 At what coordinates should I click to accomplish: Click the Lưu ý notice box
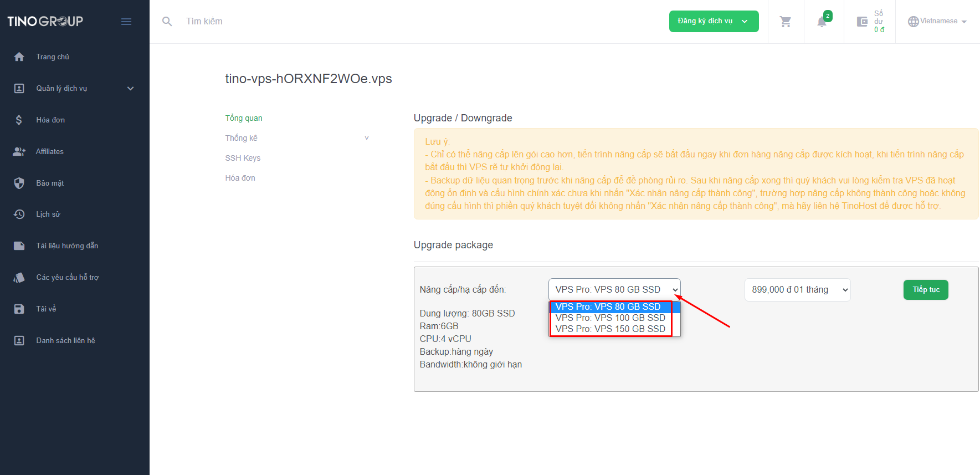[x=696, y=174]
